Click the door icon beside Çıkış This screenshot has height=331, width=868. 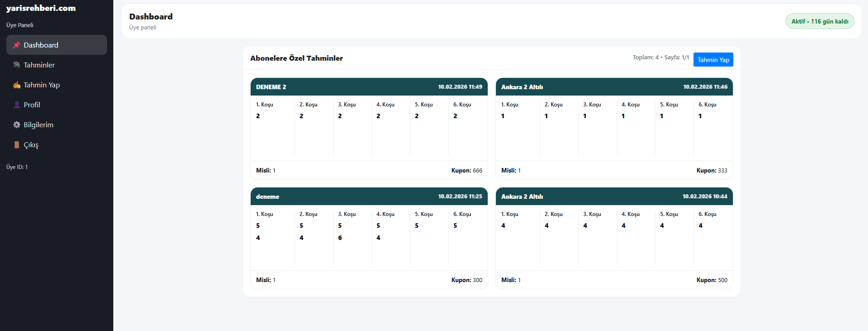tap(17, 145)
